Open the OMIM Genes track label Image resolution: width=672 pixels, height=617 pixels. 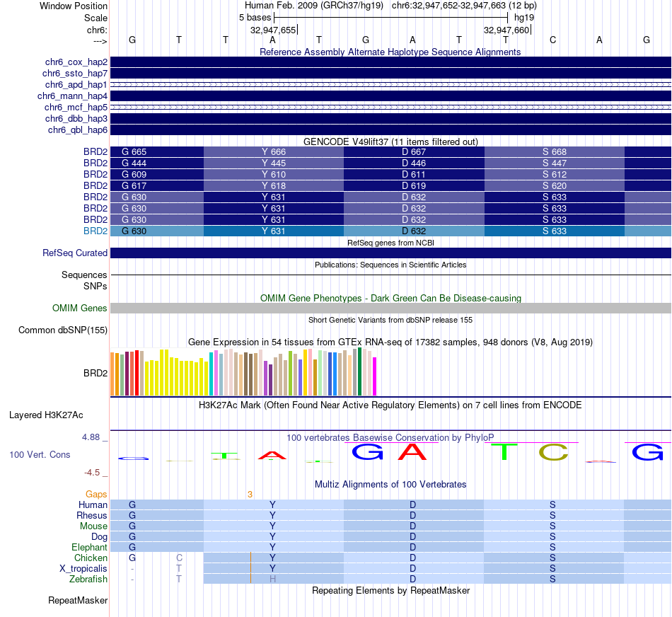tap(80, 308)
